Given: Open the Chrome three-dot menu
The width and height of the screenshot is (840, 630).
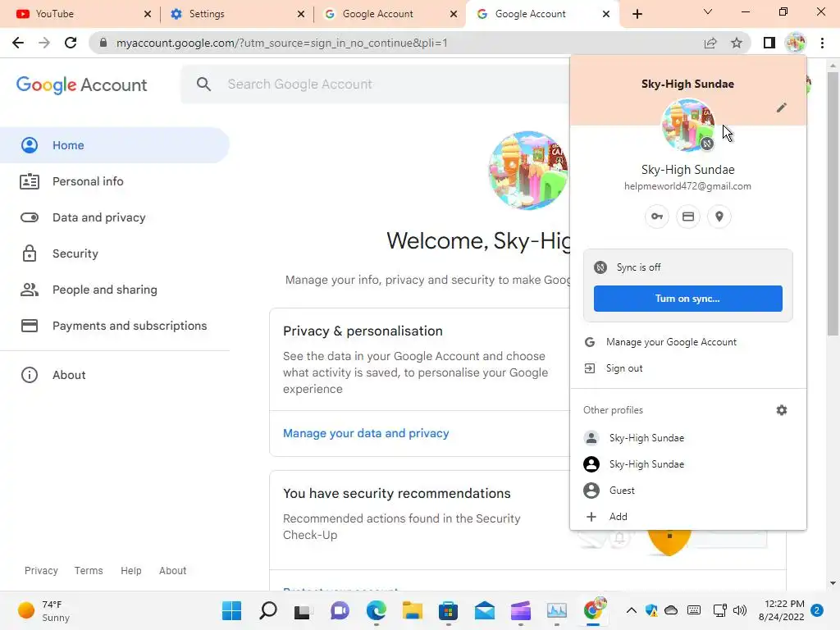Looking at the screenshot, I should pyautogui.click(x=822, y=43).
